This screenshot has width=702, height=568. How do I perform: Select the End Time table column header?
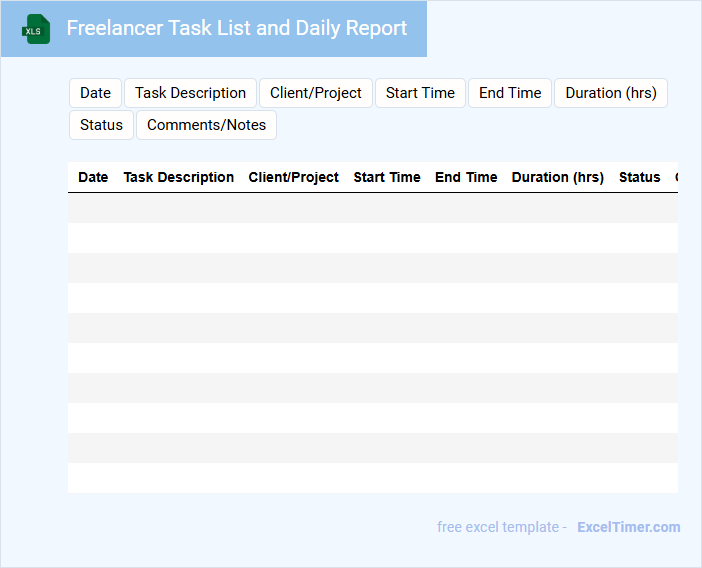466,177
